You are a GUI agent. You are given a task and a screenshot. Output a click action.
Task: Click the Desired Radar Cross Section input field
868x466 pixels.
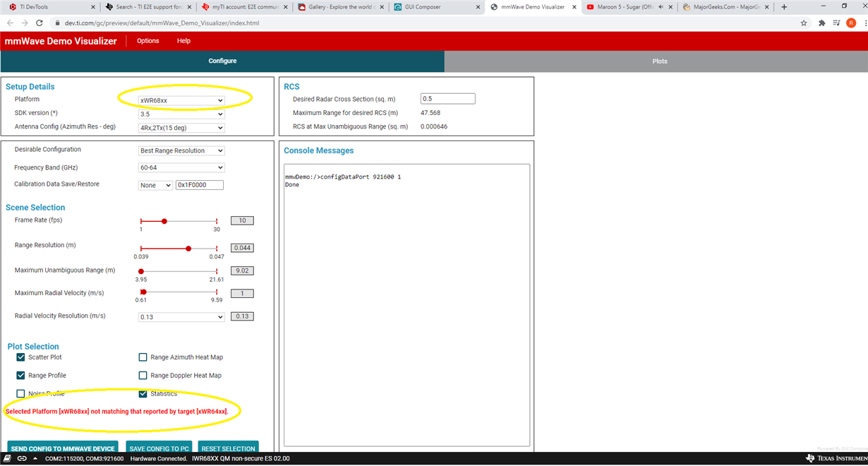[448, 99]
